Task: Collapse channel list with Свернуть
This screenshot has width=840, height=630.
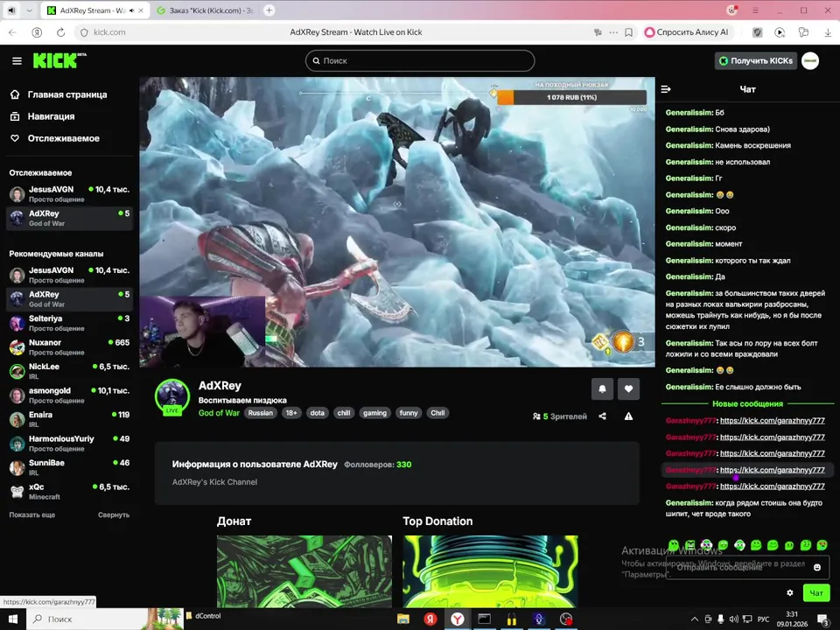Action: [x=114, y=514]
